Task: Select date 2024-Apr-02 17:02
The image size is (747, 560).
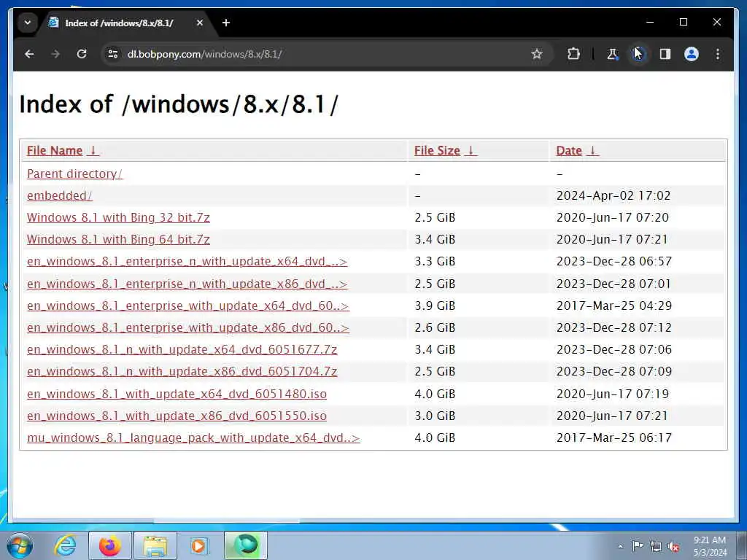Action: [x=613, y=195]
